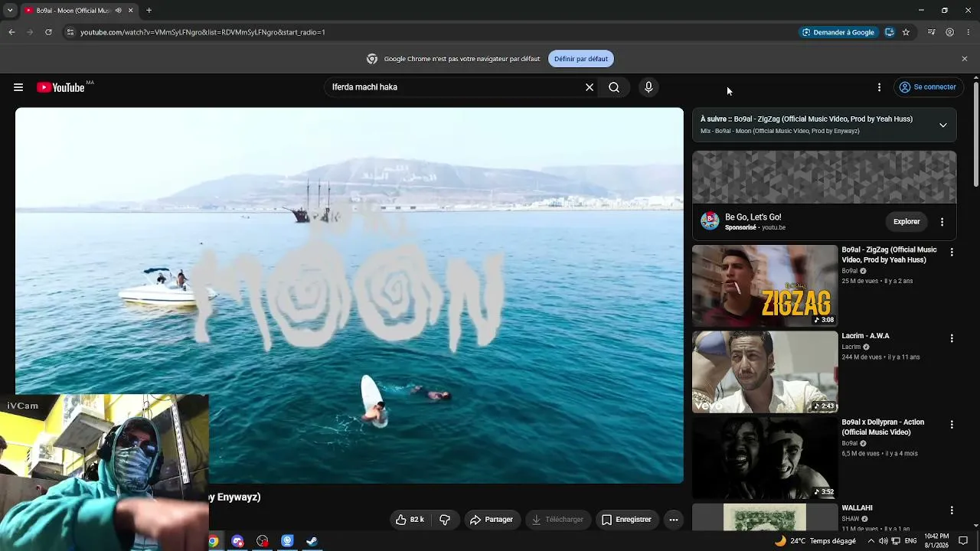Open the Lacrim A.W.A video thumbnail

tap(765, 372)
